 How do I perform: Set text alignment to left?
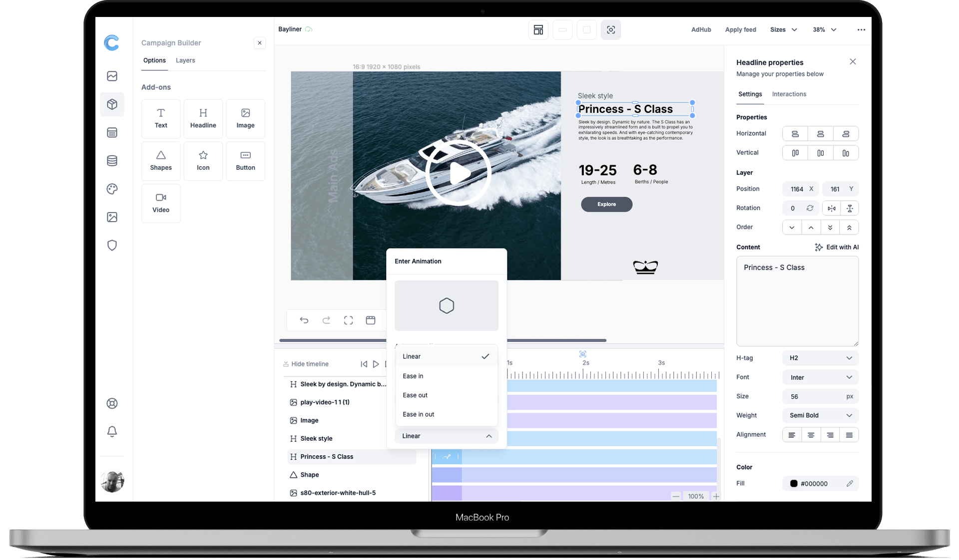click(792, 435)
